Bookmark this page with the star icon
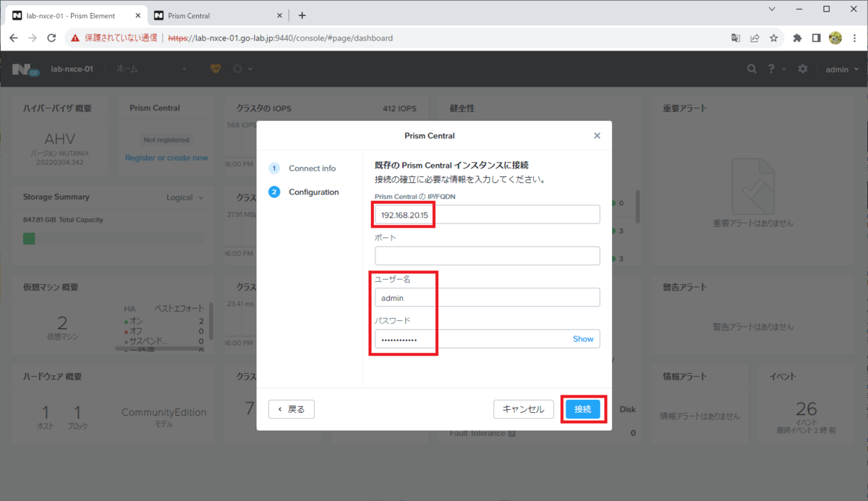 point(774,38)
